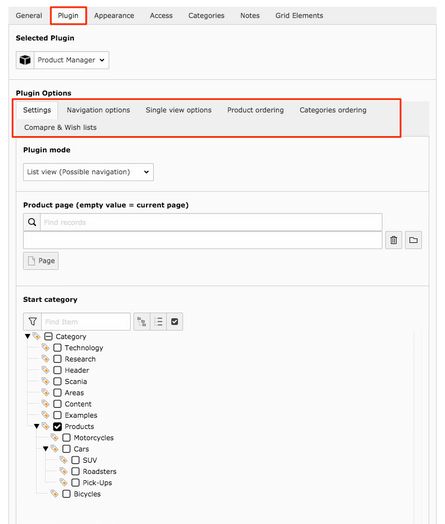Viewport: 445px width, 524px height.
Task: Open the Comapre & Wish lists tab
Action: click(60, 127)
